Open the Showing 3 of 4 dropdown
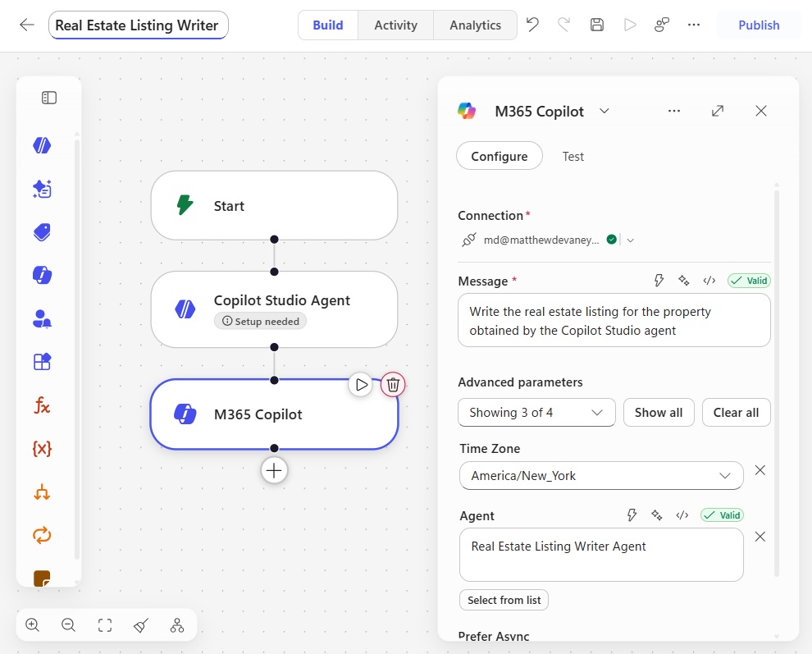This screenshot has height=654, width=812. pos(536,413)
